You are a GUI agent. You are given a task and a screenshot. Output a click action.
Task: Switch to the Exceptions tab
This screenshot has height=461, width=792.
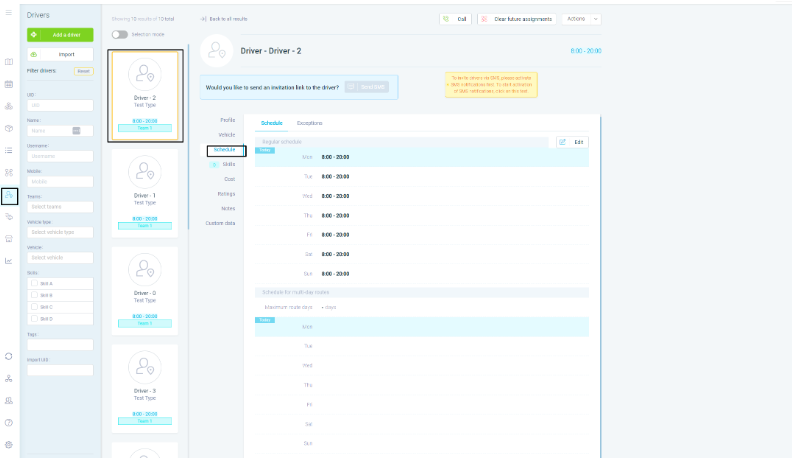(309, 123)
